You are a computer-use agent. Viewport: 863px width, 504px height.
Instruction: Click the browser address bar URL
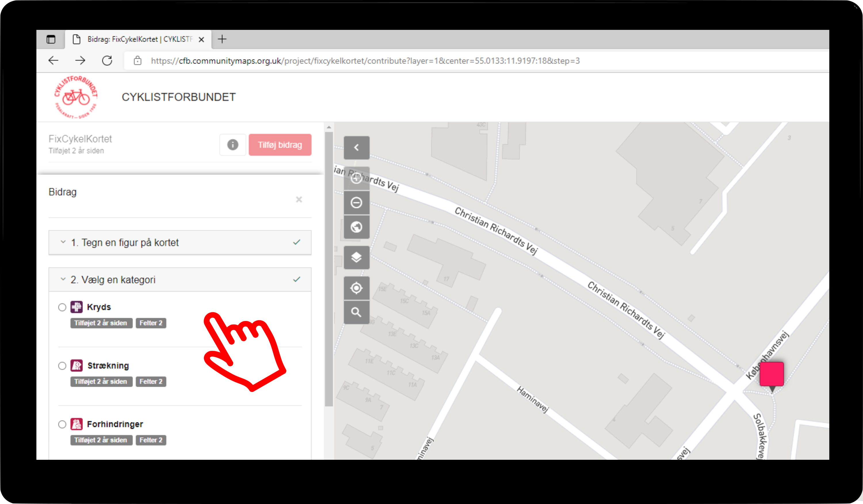pos(365,61)
